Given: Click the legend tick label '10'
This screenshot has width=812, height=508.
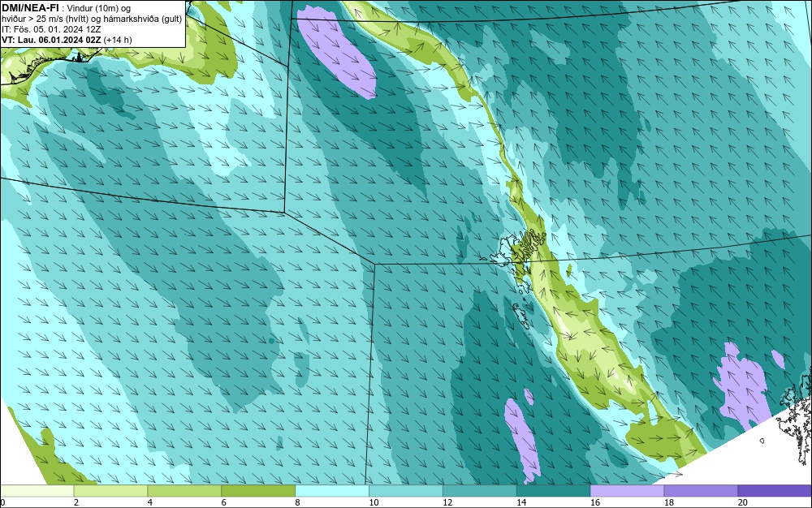Looking at the screenshot, I should [374, 502].
